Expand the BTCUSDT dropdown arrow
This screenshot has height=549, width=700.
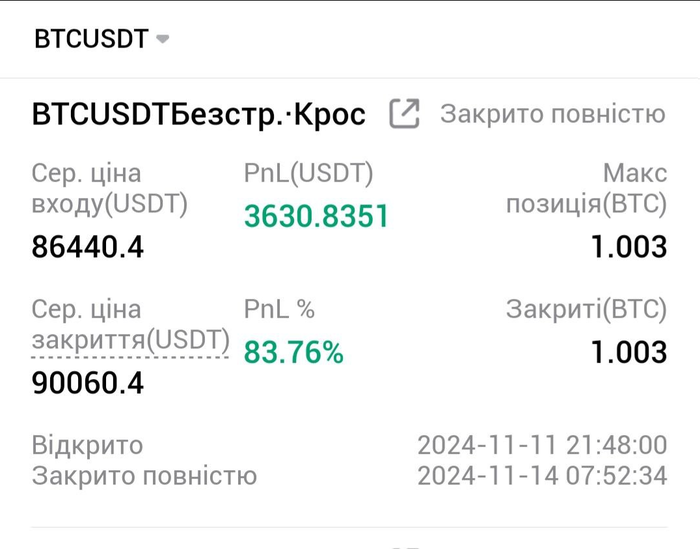pos(163,39)
